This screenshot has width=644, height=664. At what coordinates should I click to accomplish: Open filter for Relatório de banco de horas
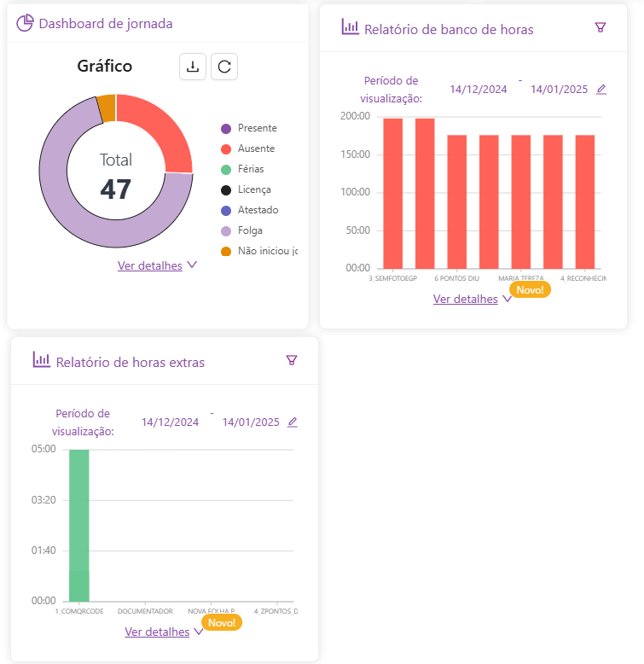click(x=600, y=27)
